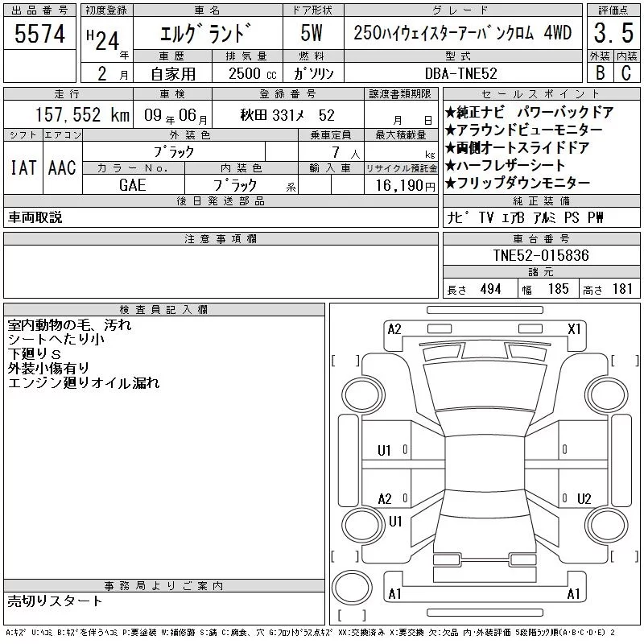Select the model code DBA-TNE52
The image size is (644, 644).
click(x=460, y=73)
